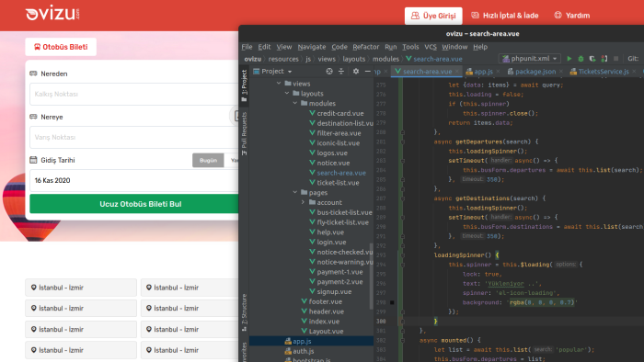
Task: Click the Vue icon beside credit-card.vue
Action: point(312,113)
